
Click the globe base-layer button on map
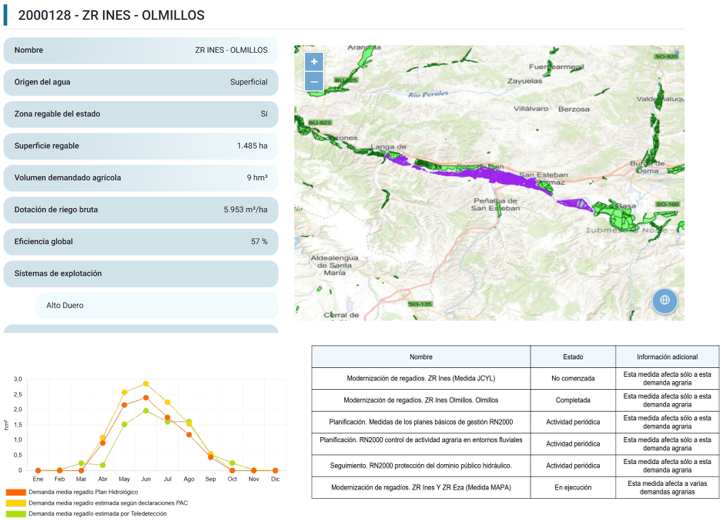coord(664,301)
